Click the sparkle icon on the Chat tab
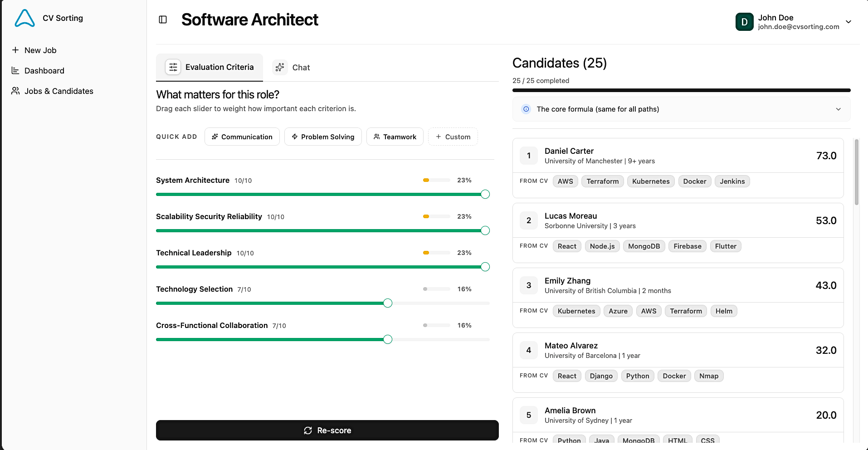 click(x=280, y=67)
